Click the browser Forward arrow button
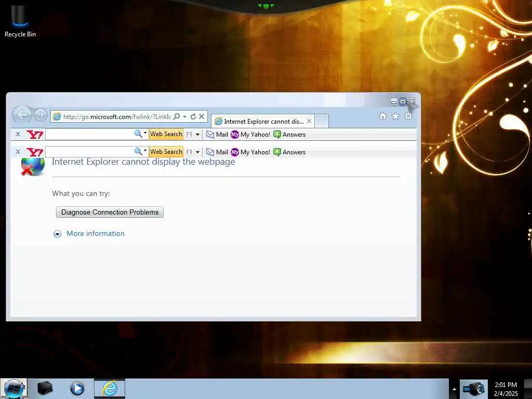The height and width of the screenshot is (399, 532). point(41,115)
